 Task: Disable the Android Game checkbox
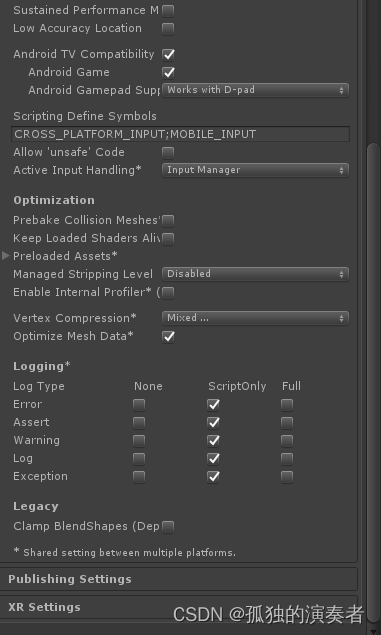[168, 72]
